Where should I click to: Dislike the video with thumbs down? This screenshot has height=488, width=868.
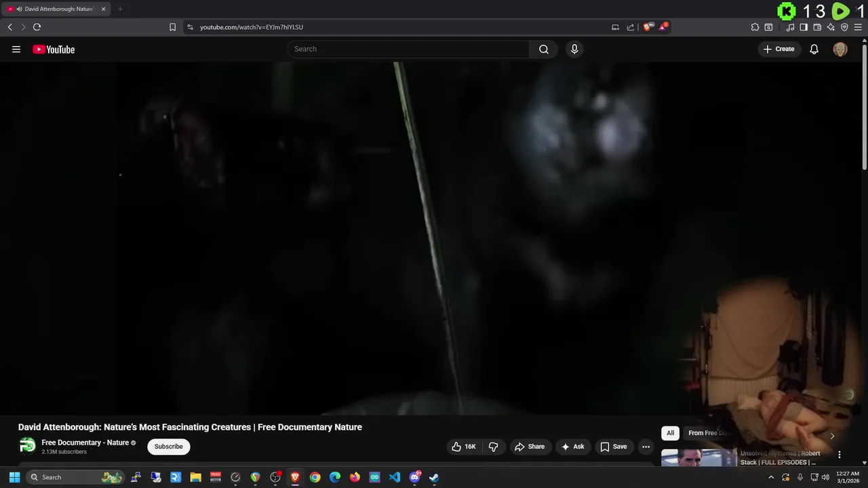[494, 447]
